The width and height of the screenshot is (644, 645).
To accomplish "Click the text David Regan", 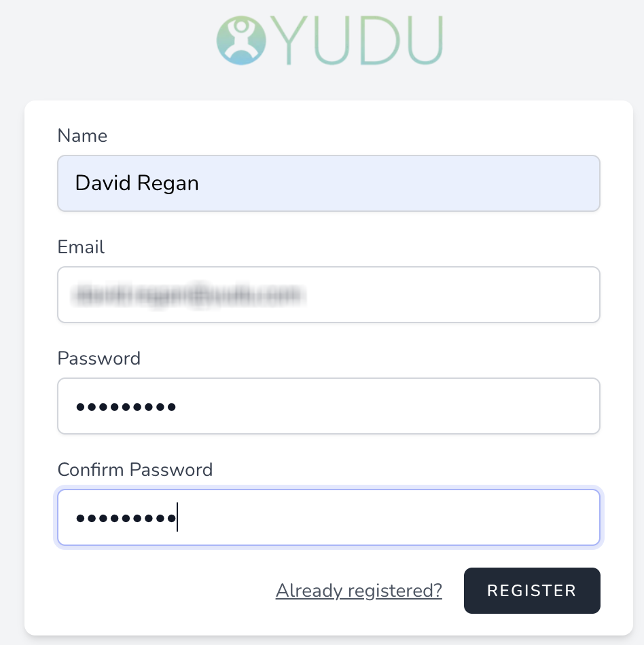I will 137,183.
